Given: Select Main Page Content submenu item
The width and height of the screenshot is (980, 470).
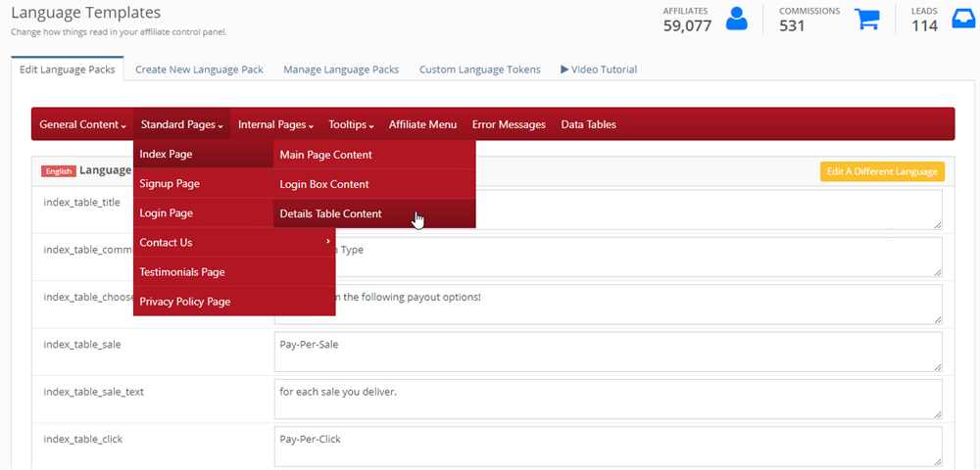Looking at the screenshot, I should [374, 154].
